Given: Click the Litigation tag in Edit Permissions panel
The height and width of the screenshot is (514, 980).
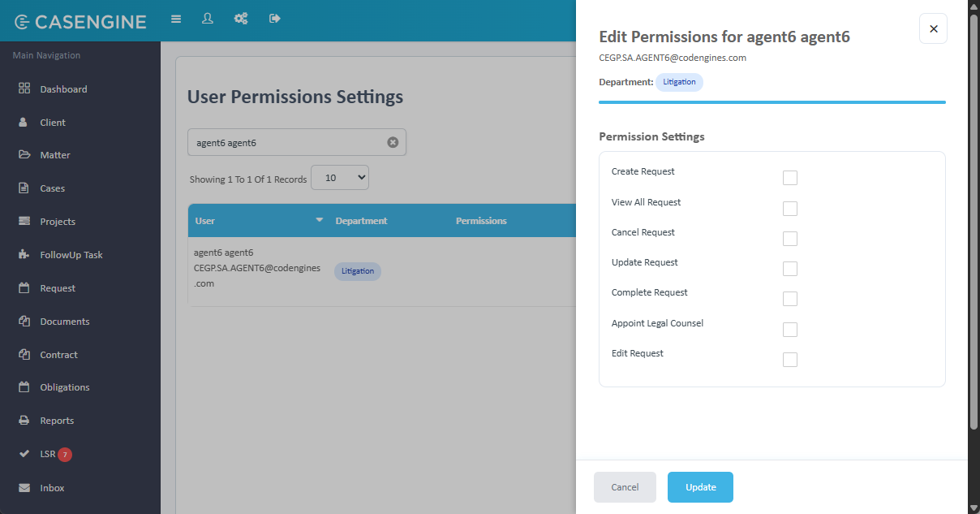Looking at the screenshot, I should pyautogui.click(x=679, y=82).
